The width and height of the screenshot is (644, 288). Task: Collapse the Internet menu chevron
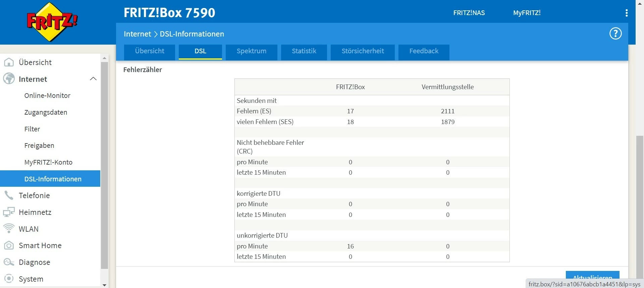point(93,79)
